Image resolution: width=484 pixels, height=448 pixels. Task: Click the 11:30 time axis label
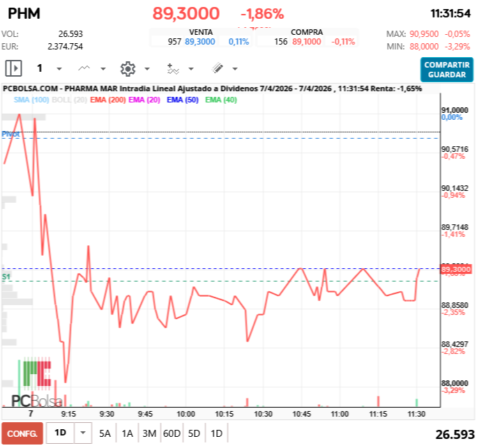[x=416, y=414]
